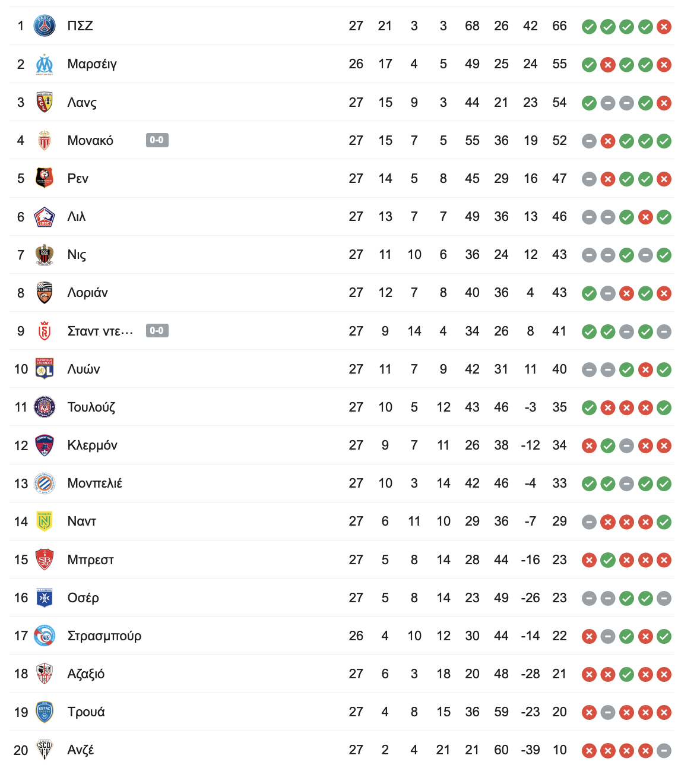Click the Ρεν points value 47
This screenshot has width=697, height=784.
click(559, 179)
